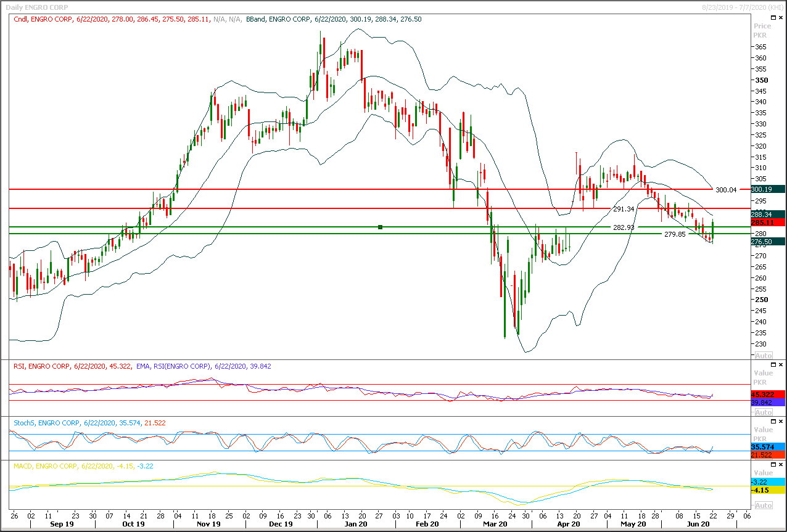Close the MACD indicator panel
This screenshot has width=787, height=532.
[781, 465]
